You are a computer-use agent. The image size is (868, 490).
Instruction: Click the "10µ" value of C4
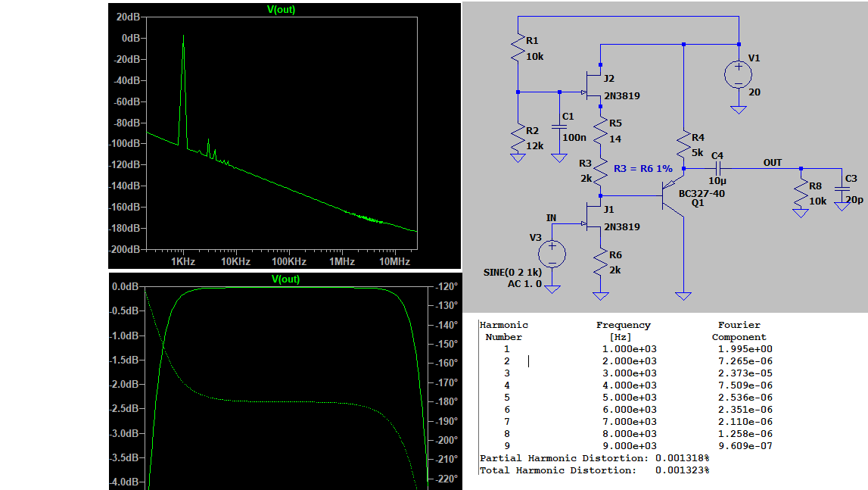tap(717, 181)
